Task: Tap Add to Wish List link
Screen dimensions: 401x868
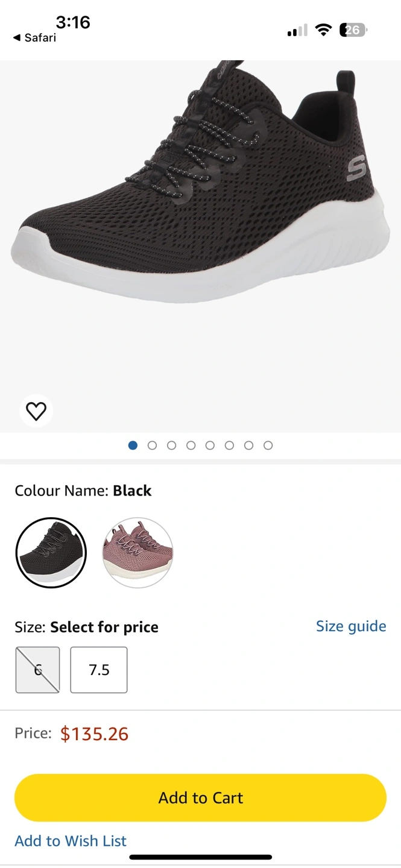Action: coord(71,841)
